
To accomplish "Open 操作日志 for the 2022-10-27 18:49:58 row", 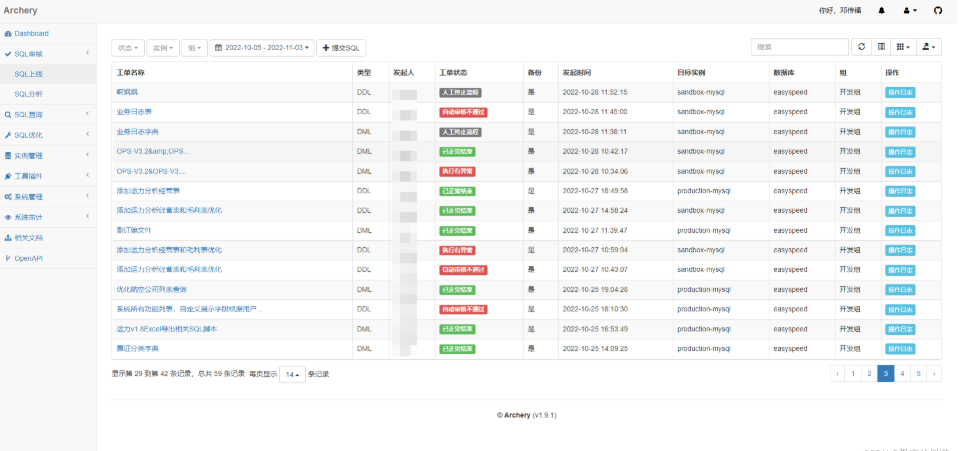I will pyautogui.click(x=900, y=191).
